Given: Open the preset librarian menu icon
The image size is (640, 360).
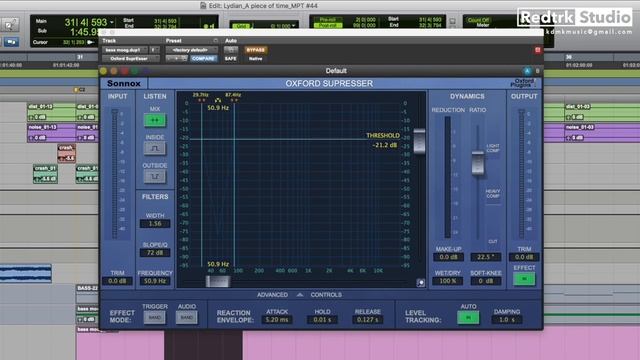Looking at the screenshot, I should 216,41.
